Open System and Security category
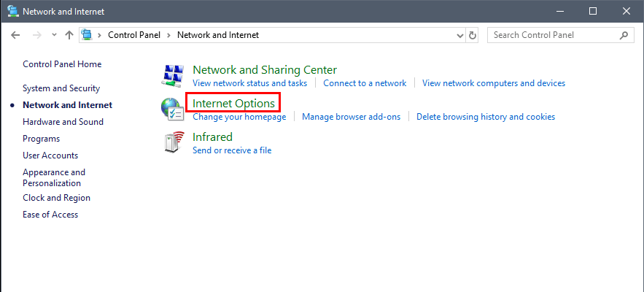The height and width of the screenshot is (292, 644). pos(61,88)
